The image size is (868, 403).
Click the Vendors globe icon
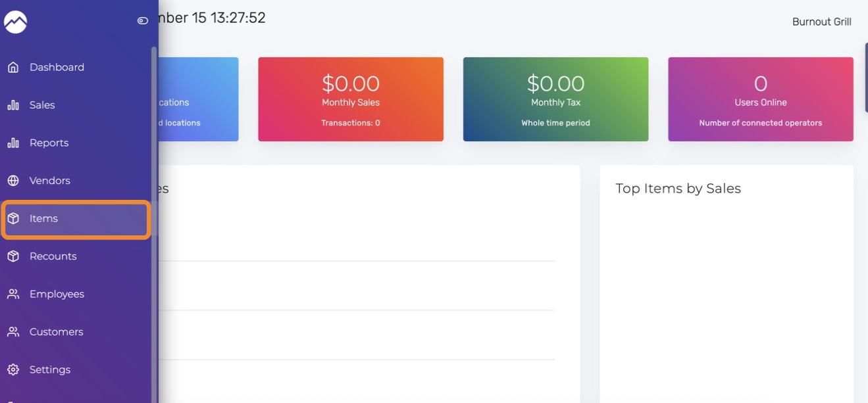coord(13,181)
